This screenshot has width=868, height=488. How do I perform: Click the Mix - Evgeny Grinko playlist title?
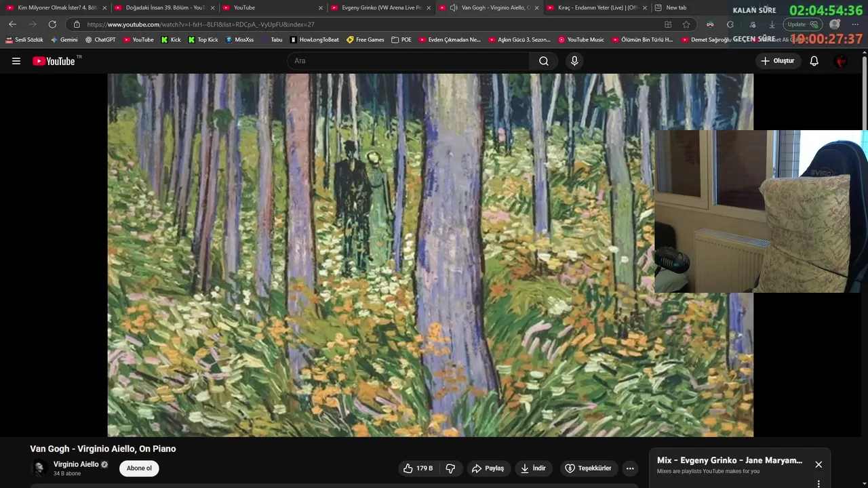730,460
